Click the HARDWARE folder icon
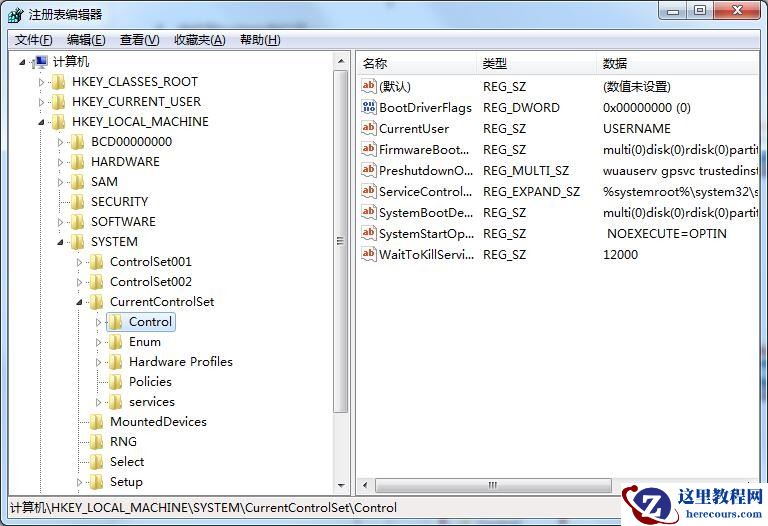This screenshot has width=768, height=526. (77, 162)
